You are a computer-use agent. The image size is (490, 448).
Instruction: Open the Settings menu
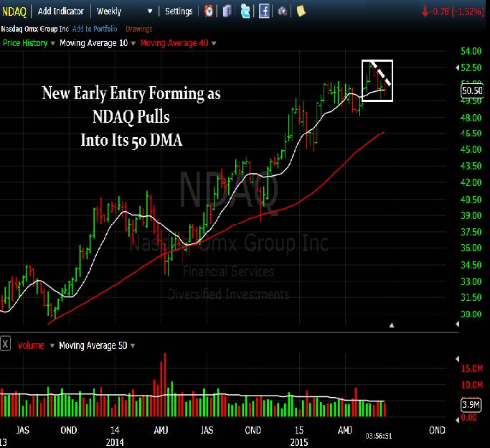[x=179, y=11]
